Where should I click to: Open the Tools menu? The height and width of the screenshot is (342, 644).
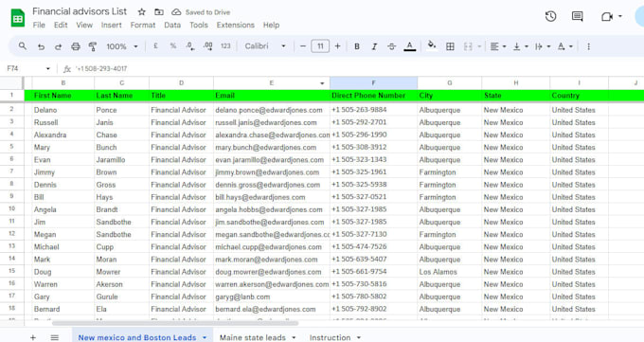point(199,25)
